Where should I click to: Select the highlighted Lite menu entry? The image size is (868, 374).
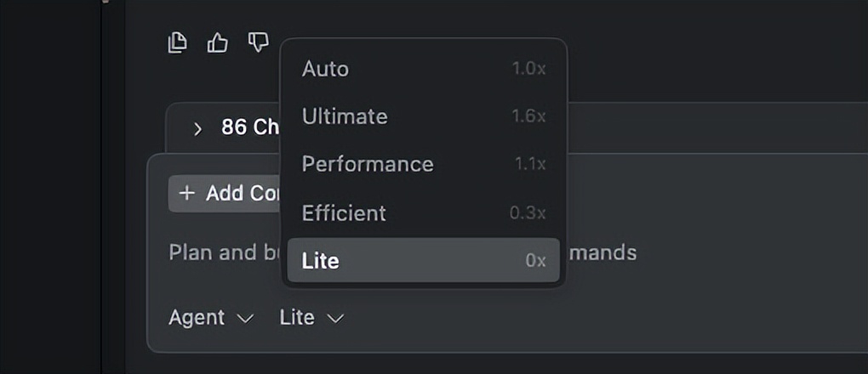321,260
